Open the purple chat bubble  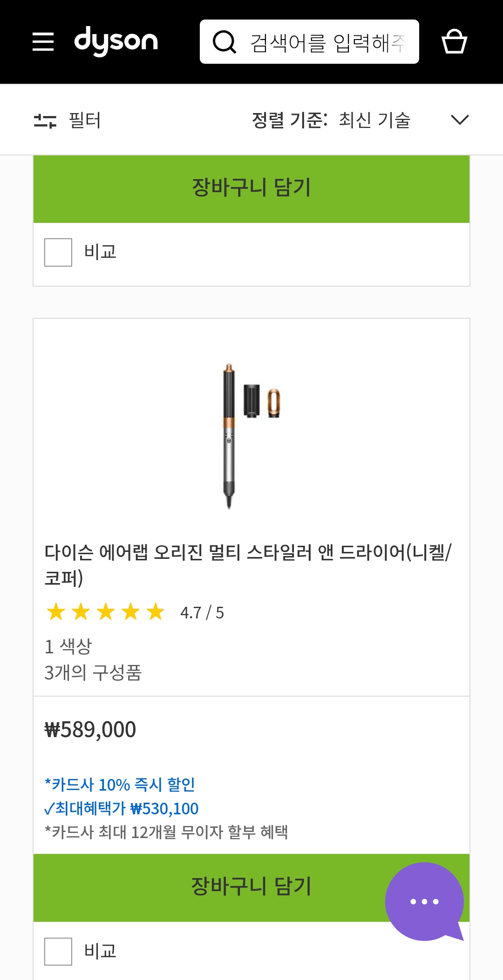[x=424, y=901]
